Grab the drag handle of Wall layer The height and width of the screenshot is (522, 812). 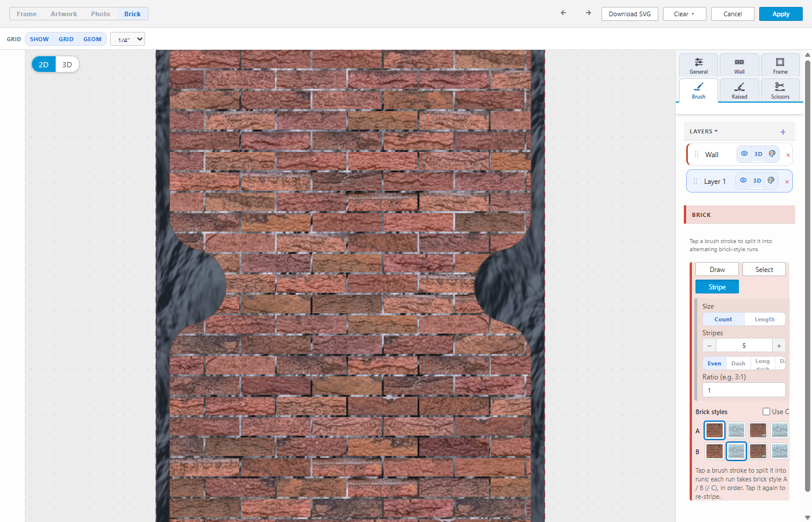pyautogui.click(x=697, y=154)
